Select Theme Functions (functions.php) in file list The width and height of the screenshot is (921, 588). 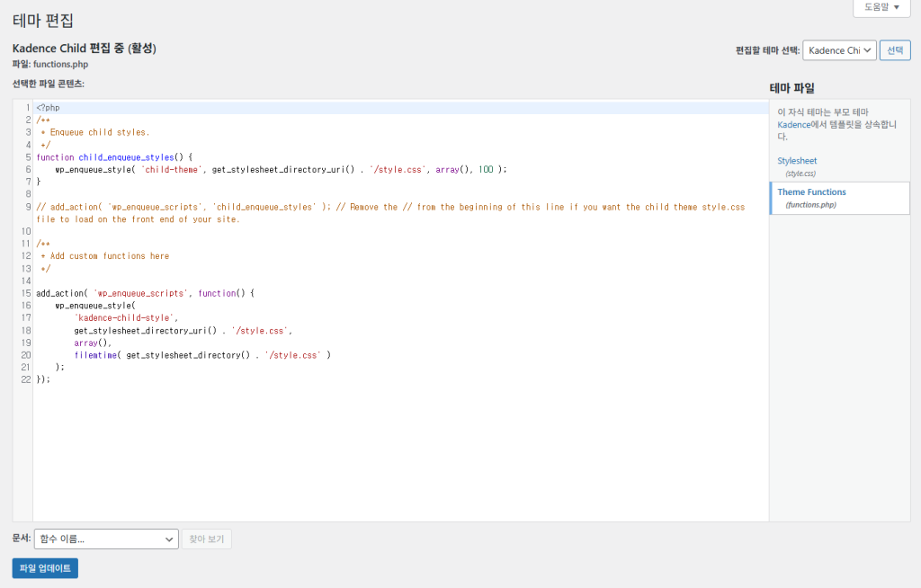(x=811, y=192)
